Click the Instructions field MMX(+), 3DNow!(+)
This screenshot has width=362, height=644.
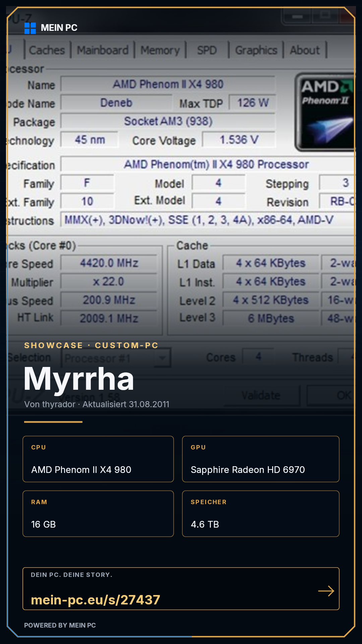point(208,220)
